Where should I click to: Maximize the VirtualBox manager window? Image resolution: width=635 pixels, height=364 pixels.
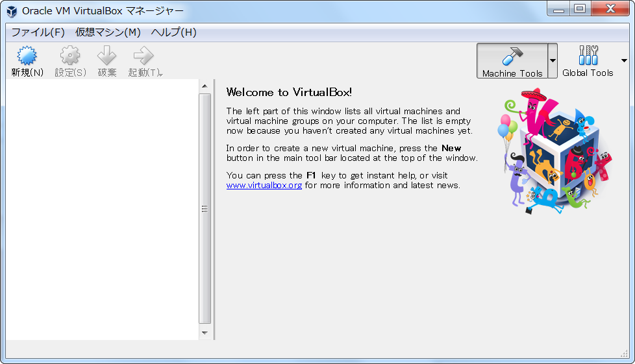coord(580,8)
